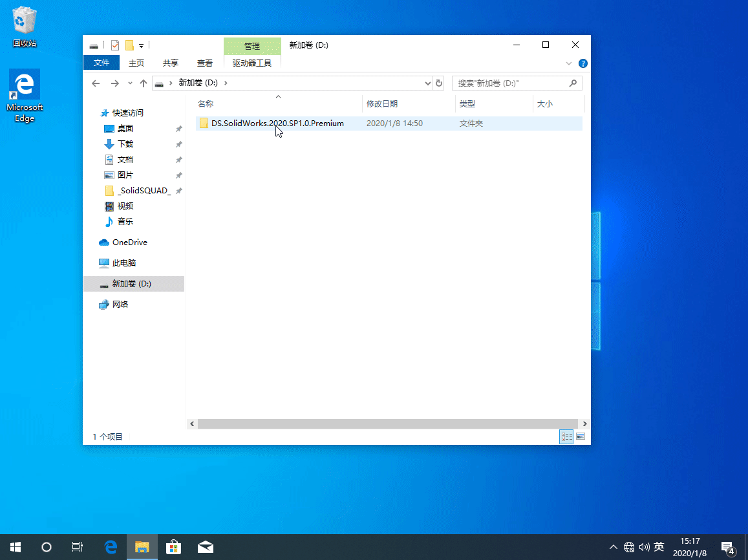Show hidden system tray icons
The image size is (748, 560).
[x=614, y=547]
